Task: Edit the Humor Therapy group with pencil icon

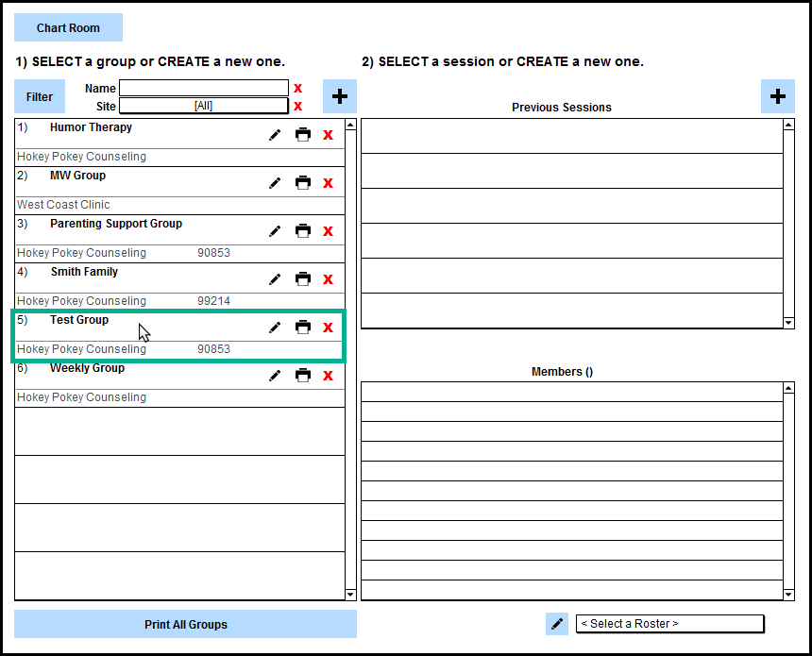Action: [275, 135]
